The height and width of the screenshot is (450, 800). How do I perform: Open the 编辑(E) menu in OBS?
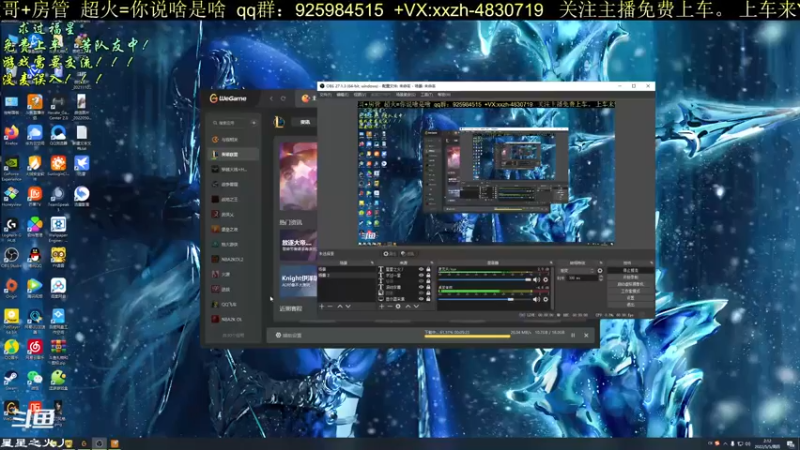(343, 94)
